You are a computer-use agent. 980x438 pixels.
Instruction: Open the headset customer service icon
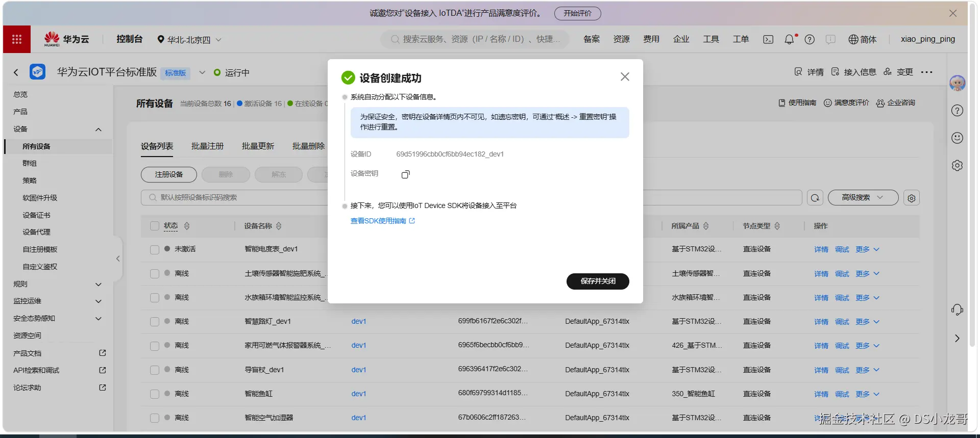[957, 310]
